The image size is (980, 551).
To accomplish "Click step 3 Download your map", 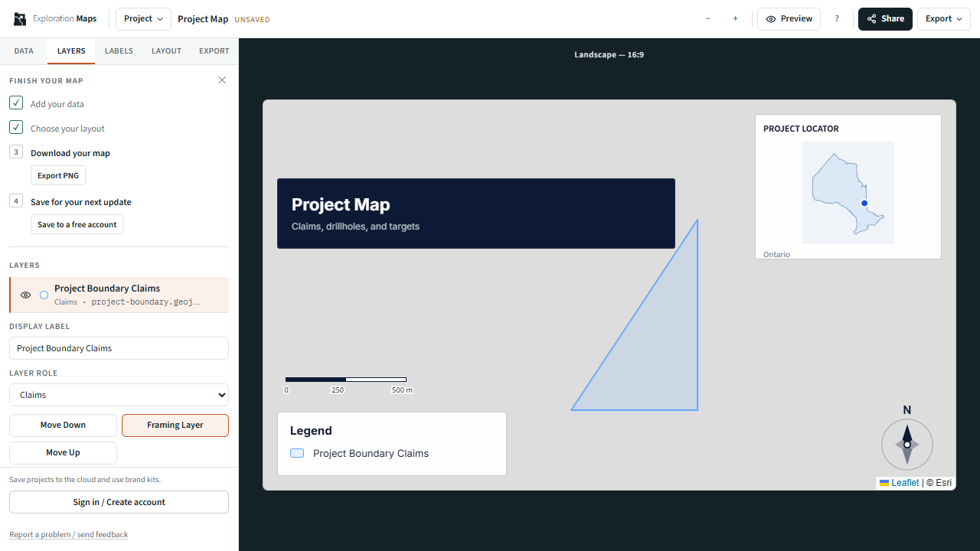I will [70, 153].
